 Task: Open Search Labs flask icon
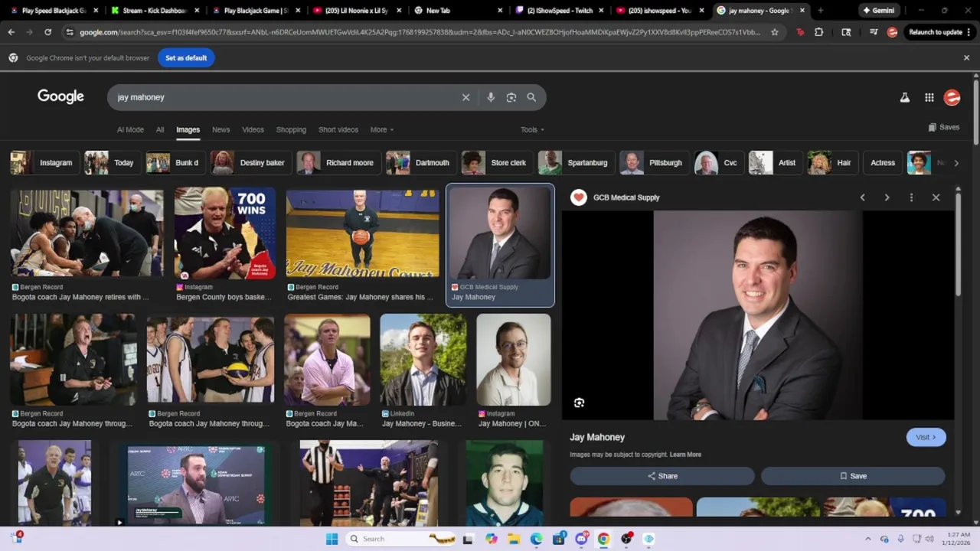coord(904,97)
